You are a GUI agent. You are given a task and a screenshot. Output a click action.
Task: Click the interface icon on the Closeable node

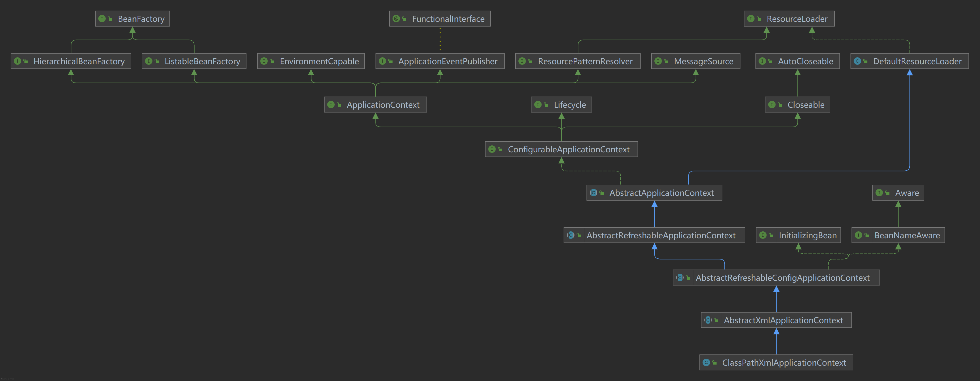772,105
